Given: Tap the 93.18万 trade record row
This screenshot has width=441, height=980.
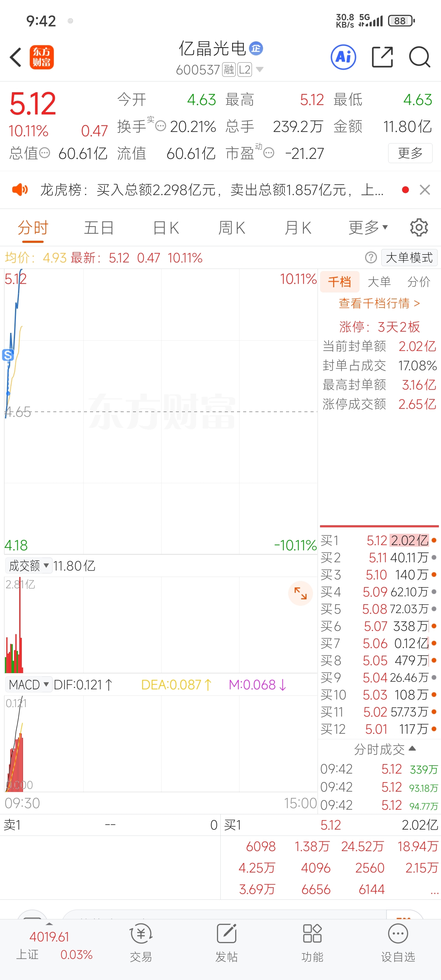Looking at the screenshot, I should (x=379, y=787).
